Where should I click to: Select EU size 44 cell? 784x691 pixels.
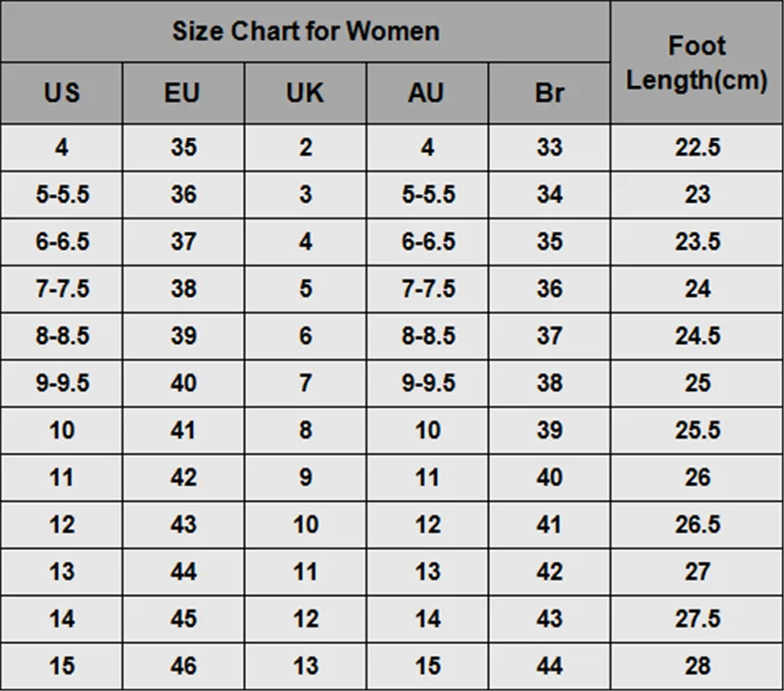(183, 571)
